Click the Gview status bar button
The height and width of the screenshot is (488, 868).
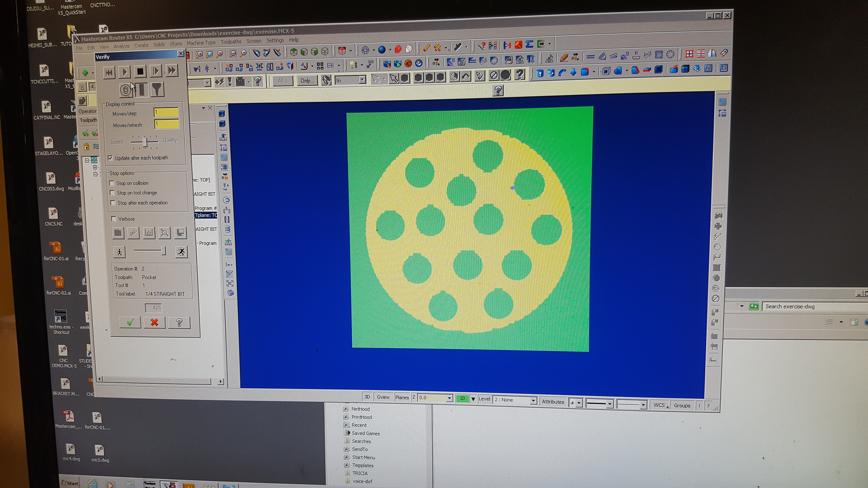click(x=383, y=397)
